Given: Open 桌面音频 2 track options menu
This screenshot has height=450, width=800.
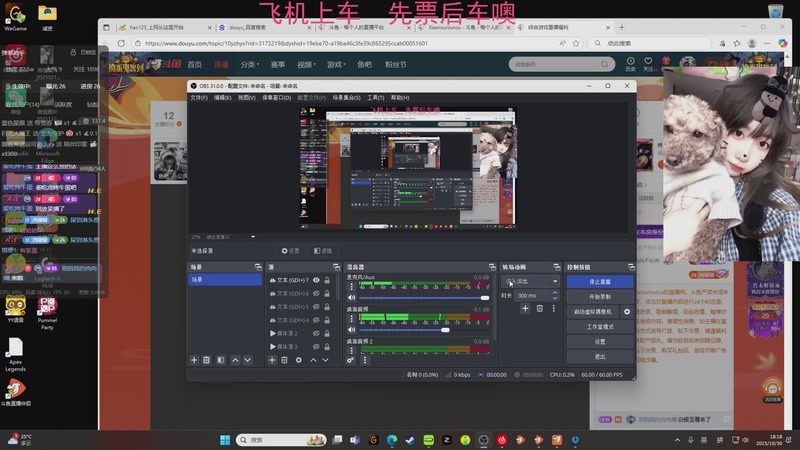Looking at the screenshot, I should click(x=351, y=351).
